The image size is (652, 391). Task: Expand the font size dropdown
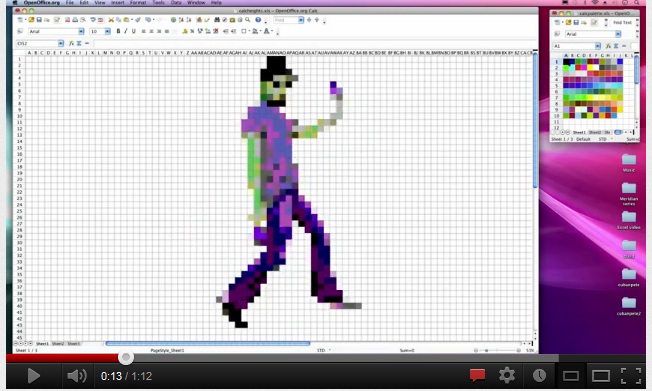tap(107, 31)
